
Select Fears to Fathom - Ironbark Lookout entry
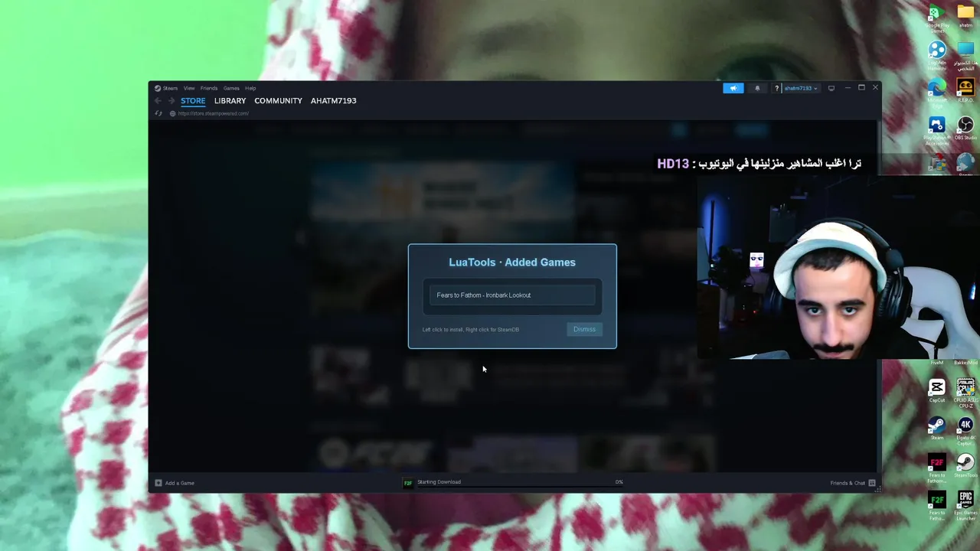point(512,295)
